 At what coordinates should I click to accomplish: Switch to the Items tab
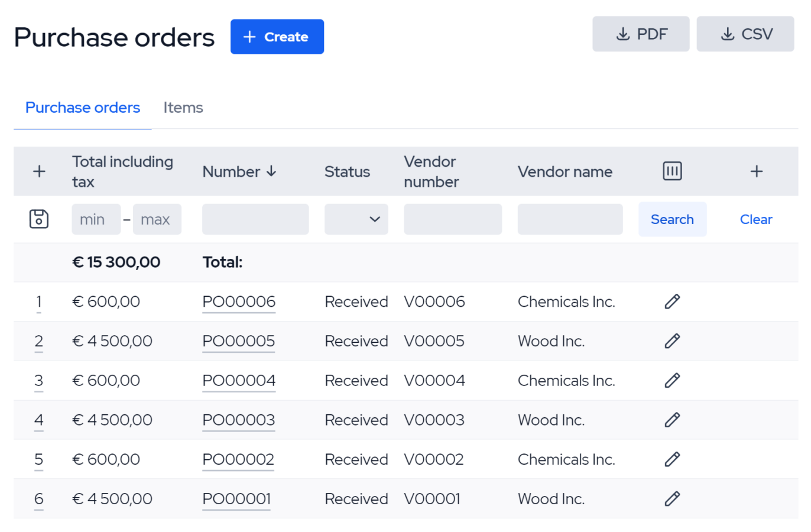pyautogui.click(x=183, y=107)
